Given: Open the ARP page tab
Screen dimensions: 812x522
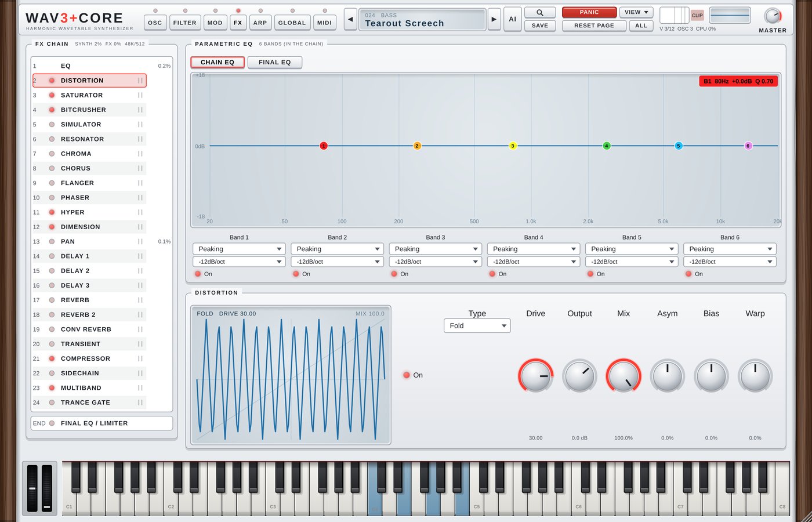Looking at the screenshot, I should click(x=260, y=23).
